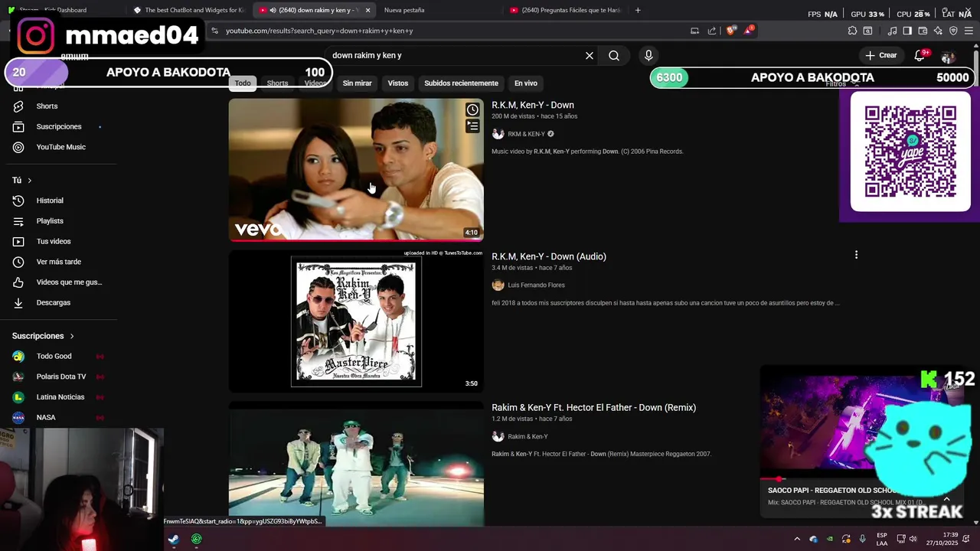Viewport: 980px width, 551px height.
Task: Close the active down rakim y ken y tab
Action: pyautogui.click(x=368, y=10)
